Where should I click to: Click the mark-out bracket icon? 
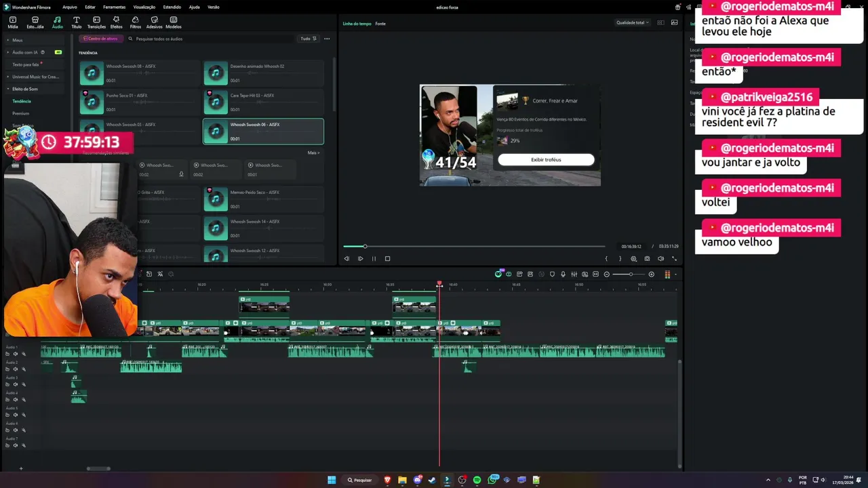click(x=620, y=258)
